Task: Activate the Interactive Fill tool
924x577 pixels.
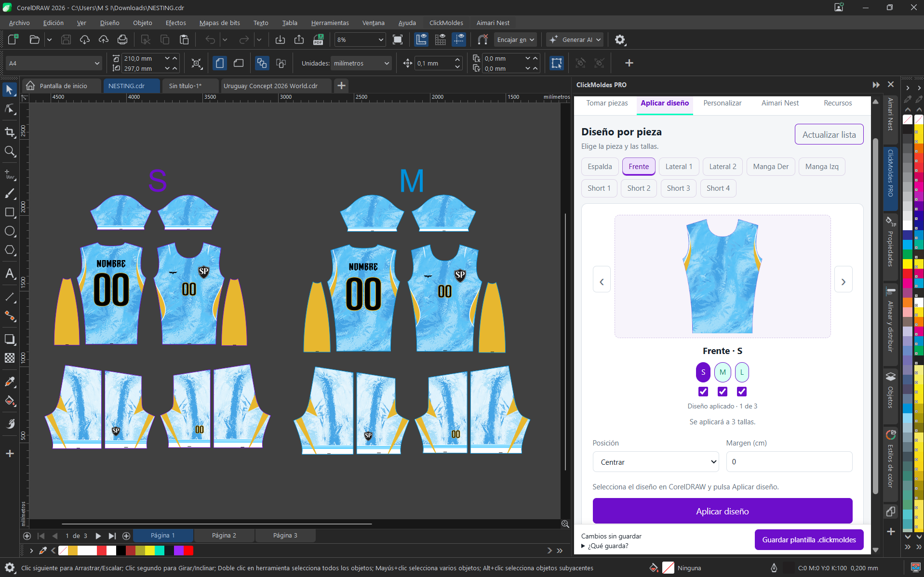Action: point(10,401)
